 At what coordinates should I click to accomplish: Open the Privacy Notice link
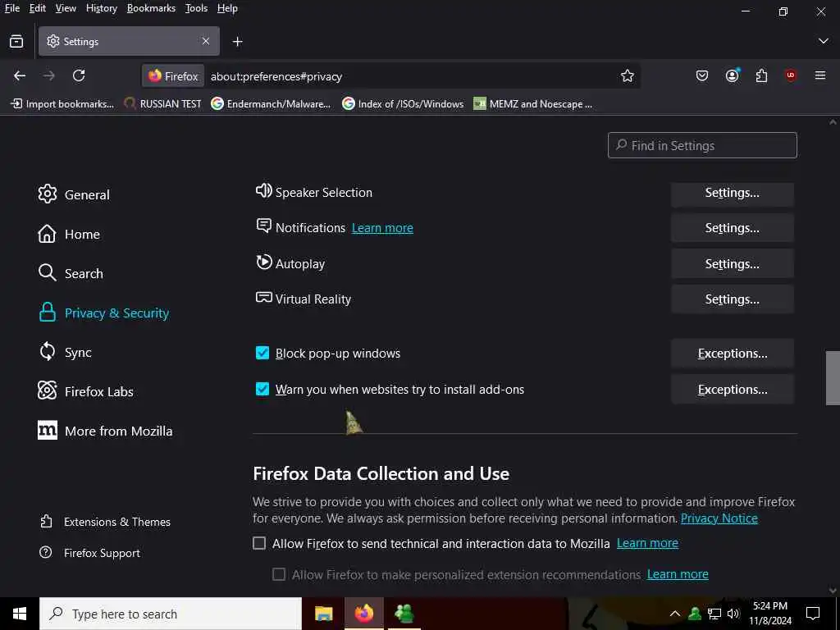click(x=719, y=518)
